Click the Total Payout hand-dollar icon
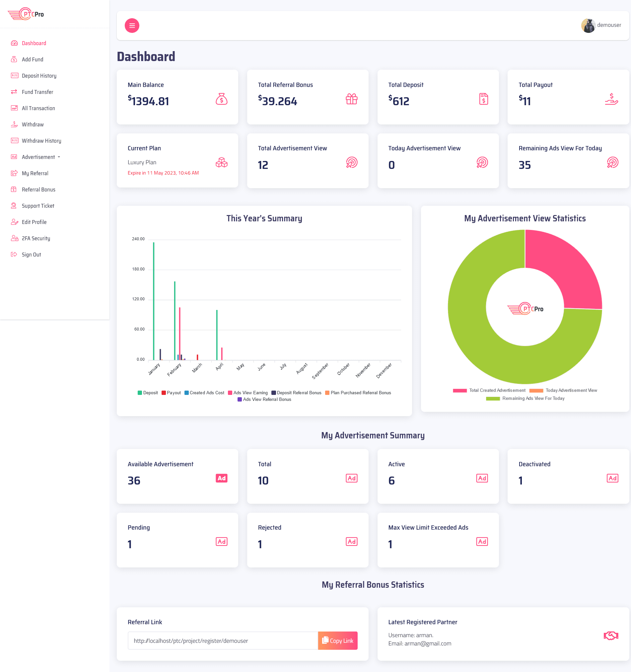The width and height of the screenshot is (631, 672). (x=611, y=99)
